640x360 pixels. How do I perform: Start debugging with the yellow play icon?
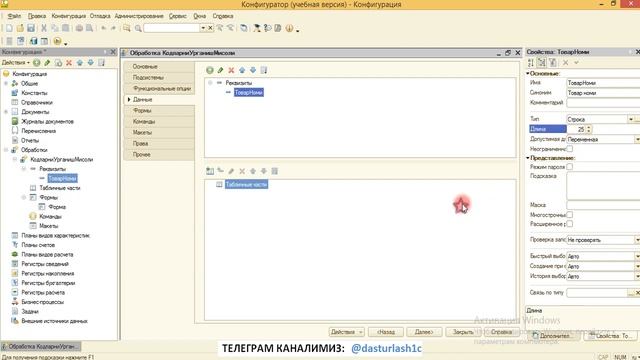57,41
